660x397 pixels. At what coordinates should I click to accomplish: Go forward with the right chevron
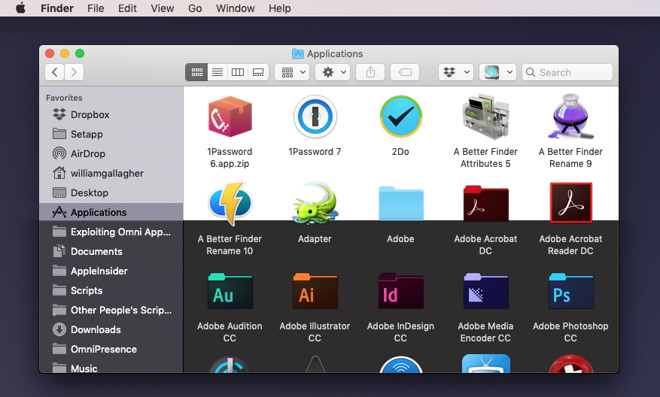coord(74,72)
